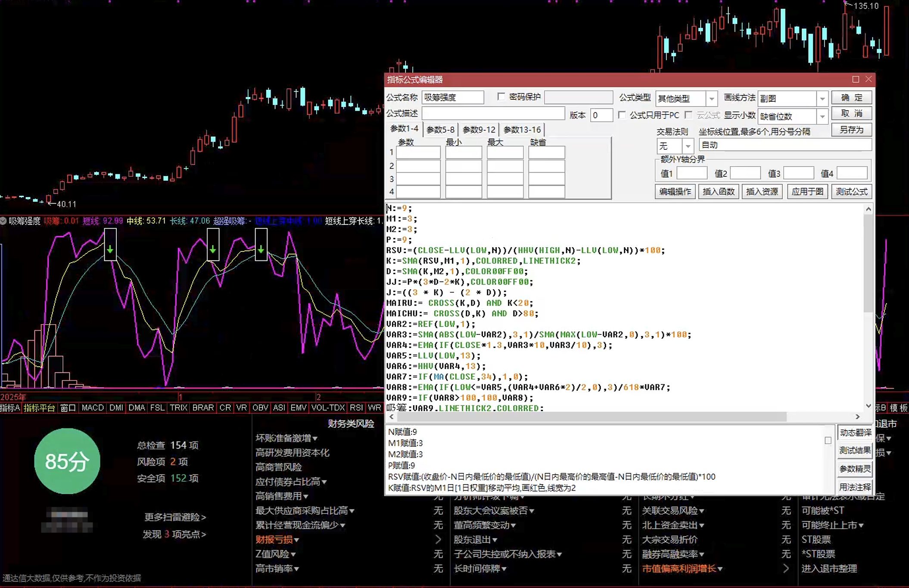Open the 编辑操作 button menu

click(x=675, y=192)
